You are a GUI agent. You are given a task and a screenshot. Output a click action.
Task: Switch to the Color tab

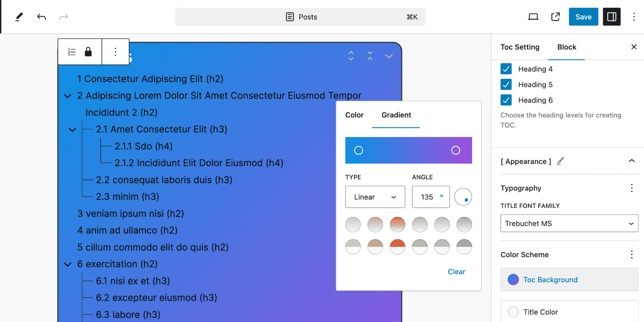[x=354, y=115]
